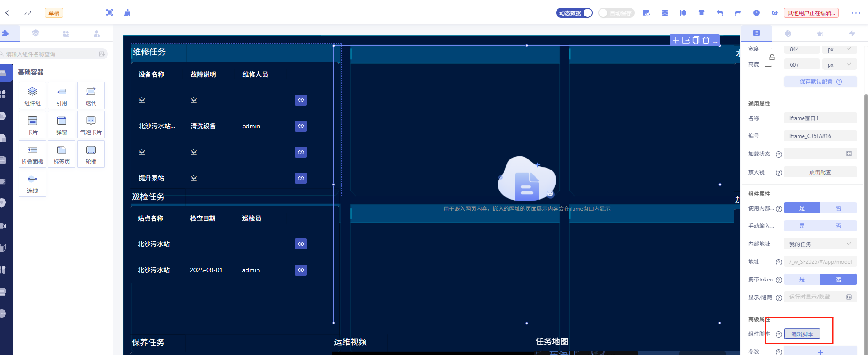Open height unit px dropdown
Screen dimensions: 868x355
(x=840, y=64)
